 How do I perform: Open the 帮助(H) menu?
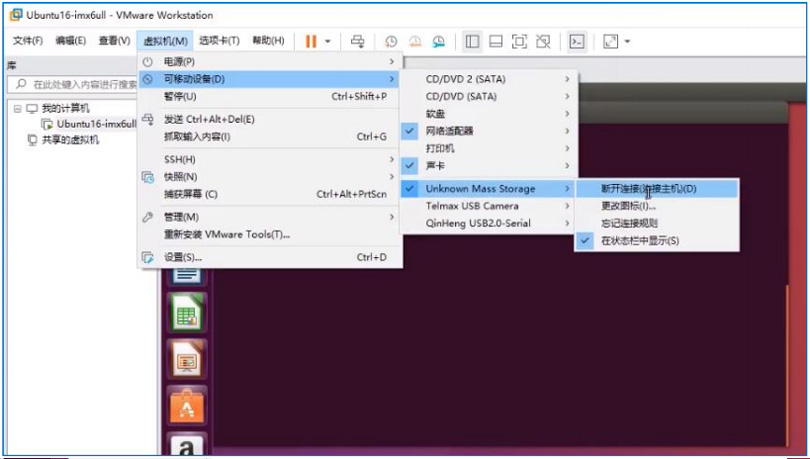(x=268, y=41)
